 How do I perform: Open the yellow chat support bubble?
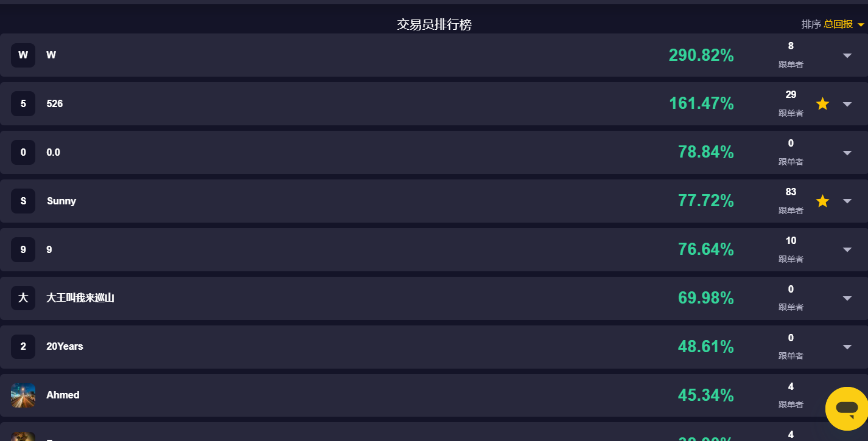[x=847, y=408]
